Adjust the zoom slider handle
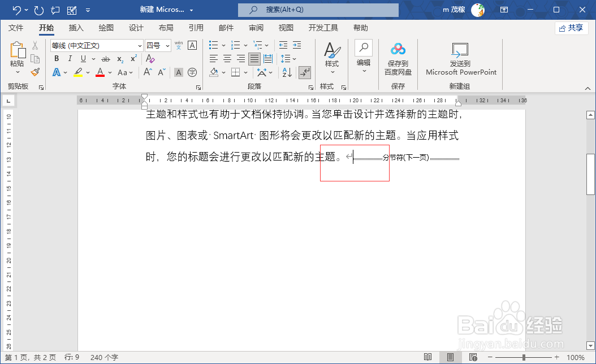596x364 pixels. [524, 358]
